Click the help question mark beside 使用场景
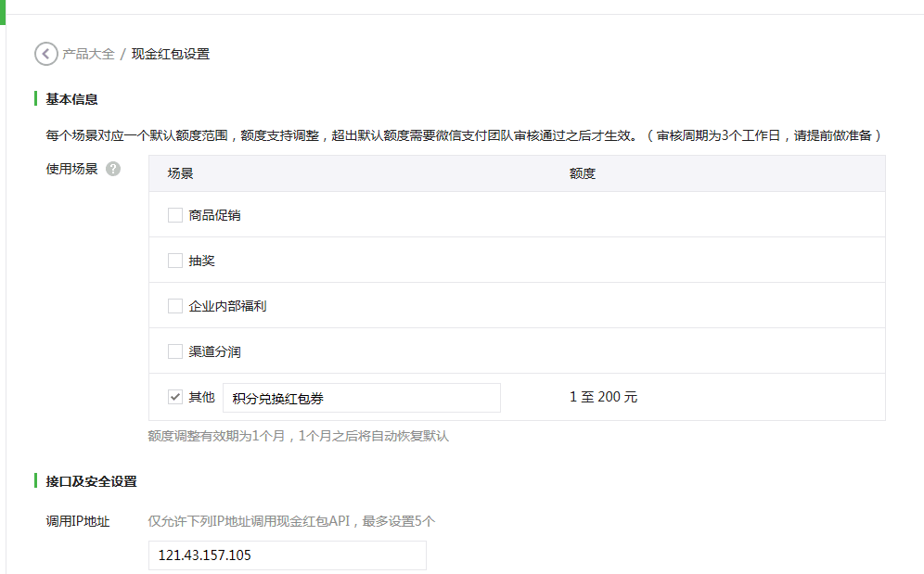This screenshot has height=574, width=924. pos(113,169)
